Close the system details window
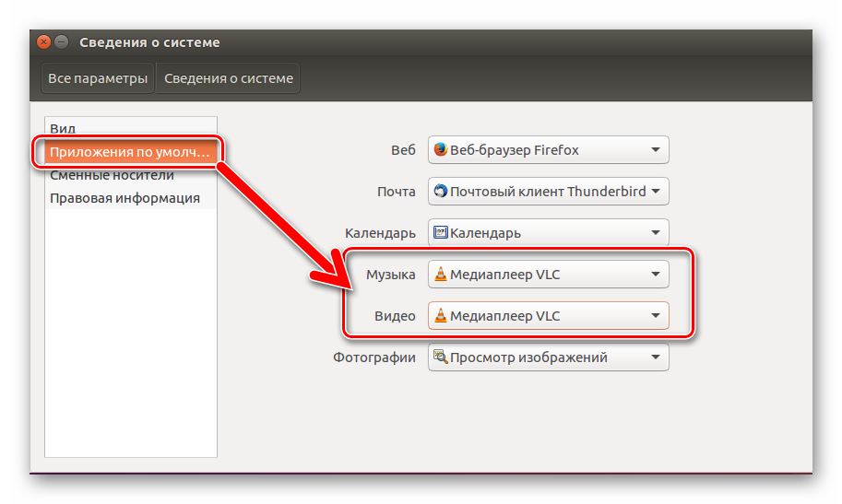This screenshot has height=504, width=842. coord(43,42)
